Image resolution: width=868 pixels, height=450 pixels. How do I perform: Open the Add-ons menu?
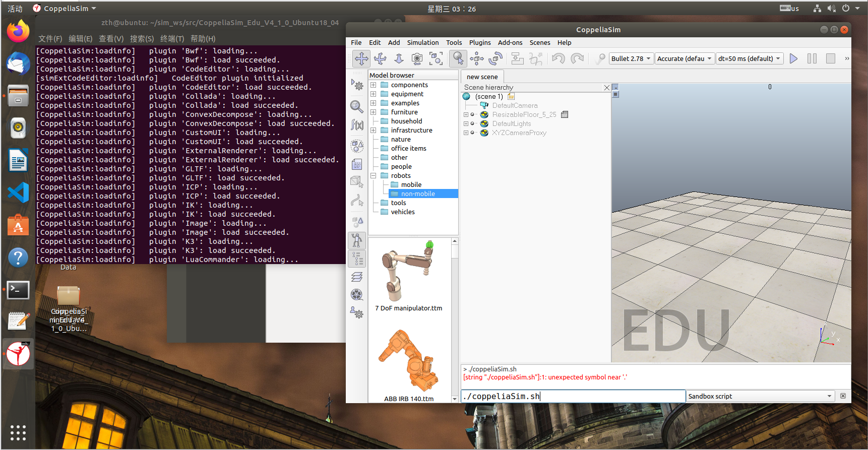point(510,43)
